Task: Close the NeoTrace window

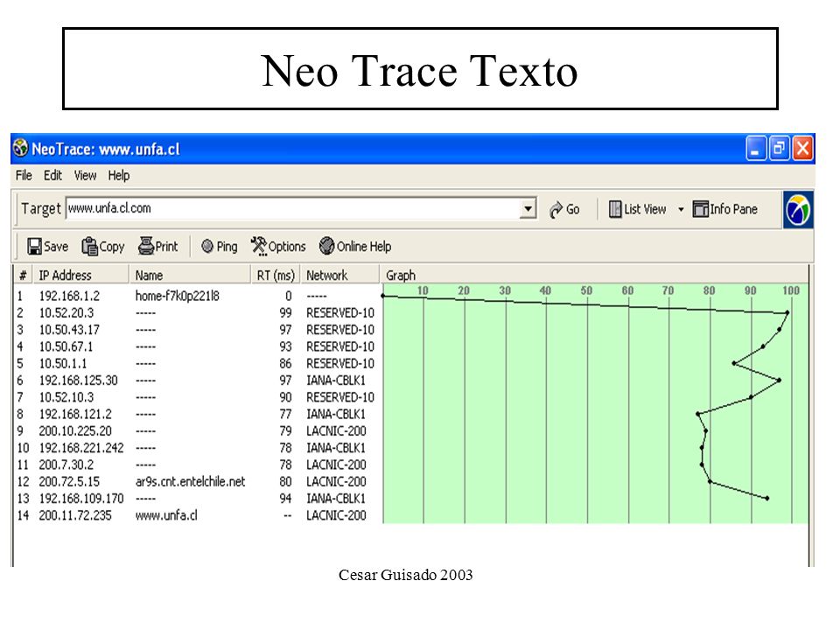Action: click(x=802, y=149)
